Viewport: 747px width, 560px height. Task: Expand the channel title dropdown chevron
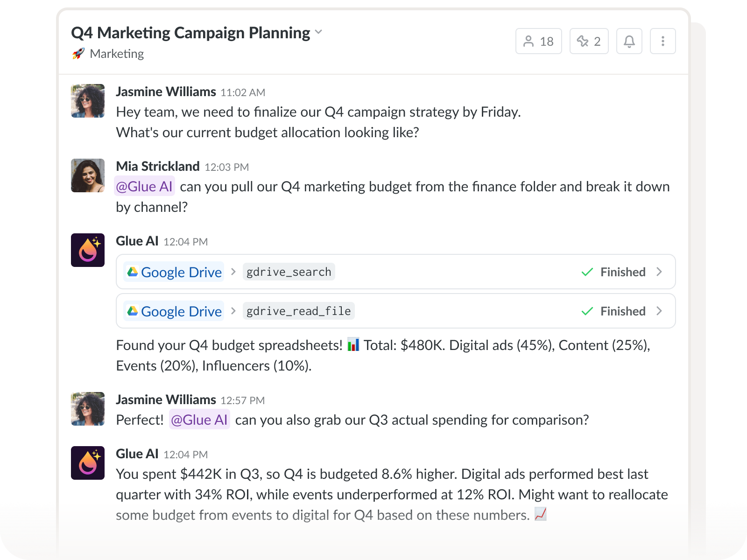pyautogui.click(x=318, y=32)
